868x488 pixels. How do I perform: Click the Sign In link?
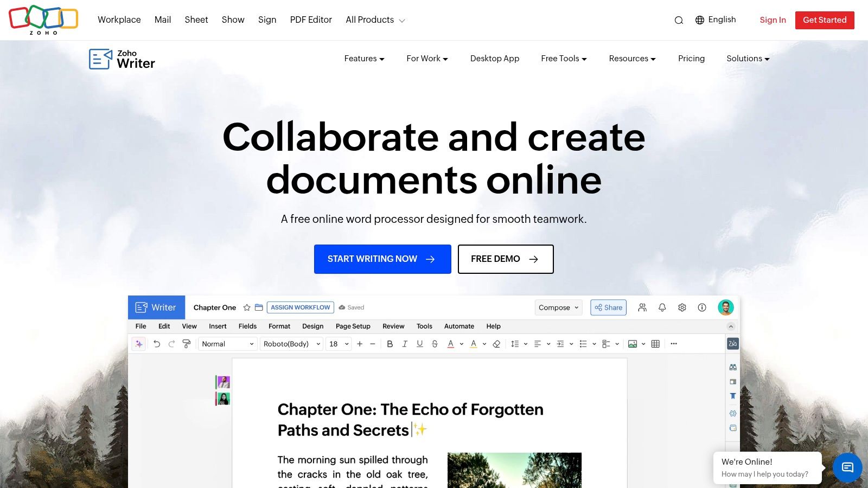pyautogui.click(x=773, y=20)
